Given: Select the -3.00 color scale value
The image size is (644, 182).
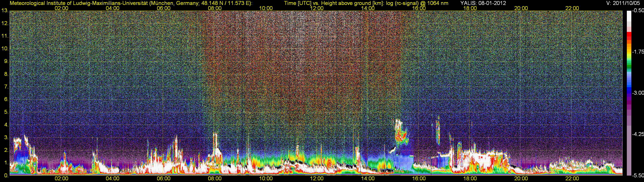Looking at the screenshot, I should pos(638,93).
